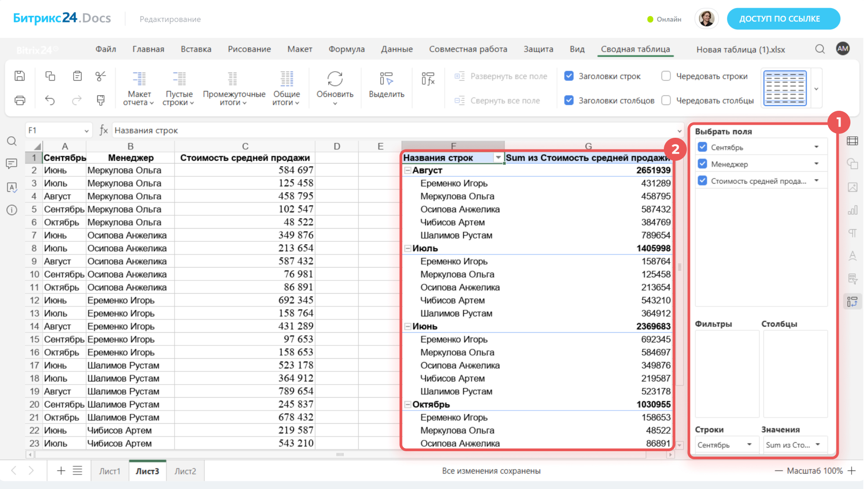Screen dimensions: 868x489
Task: Enable Чередовать строки checkbox
Action: (x=666, y=76)
